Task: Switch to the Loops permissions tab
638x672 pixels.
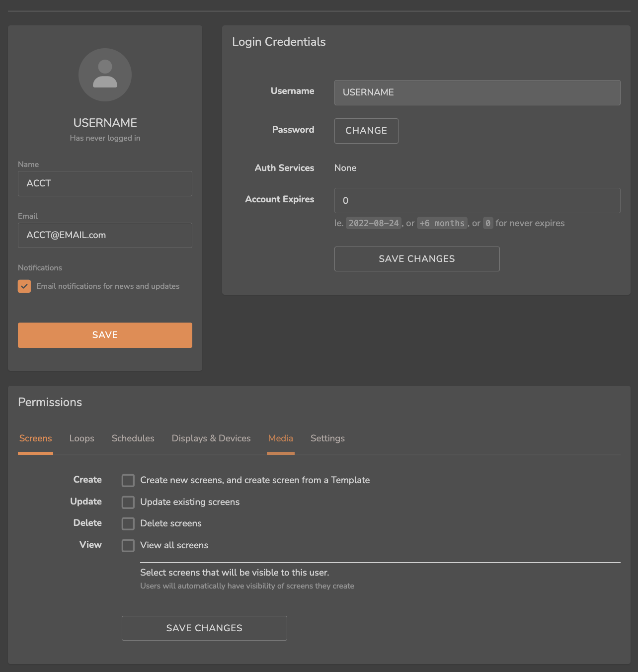Action: (x=81, y=438)
